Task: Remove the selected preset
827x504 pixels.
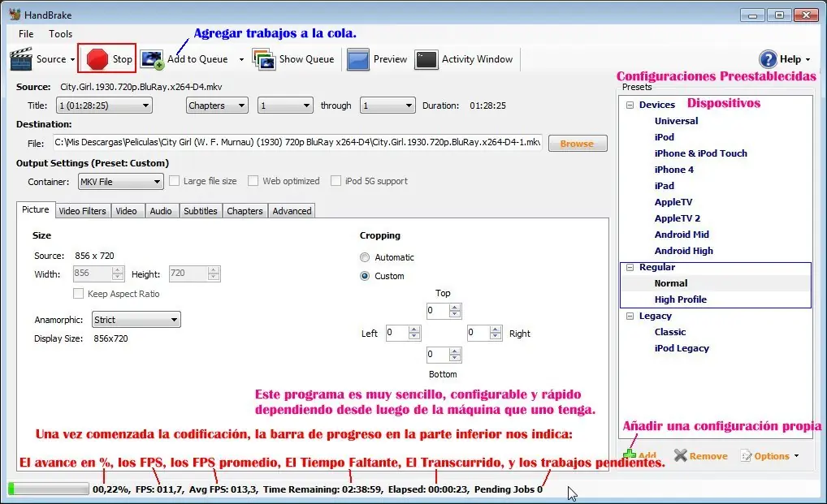Action: point(701,455)
